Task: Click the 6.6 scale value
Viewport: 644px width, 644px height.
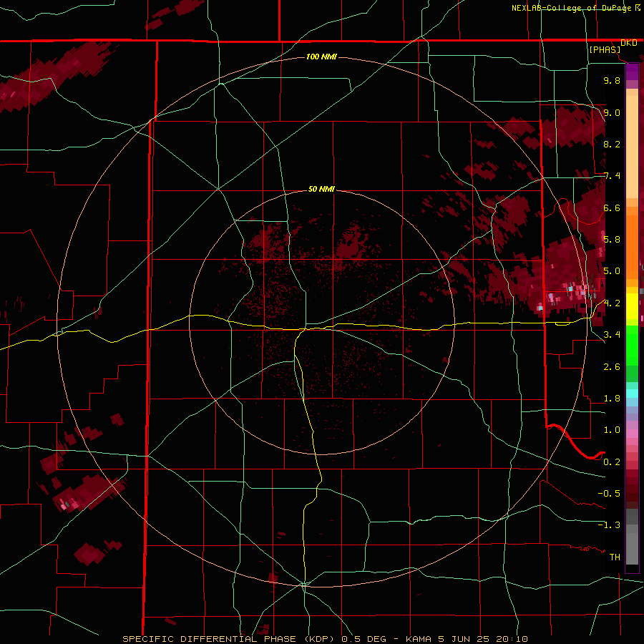Action: (612, 208)
